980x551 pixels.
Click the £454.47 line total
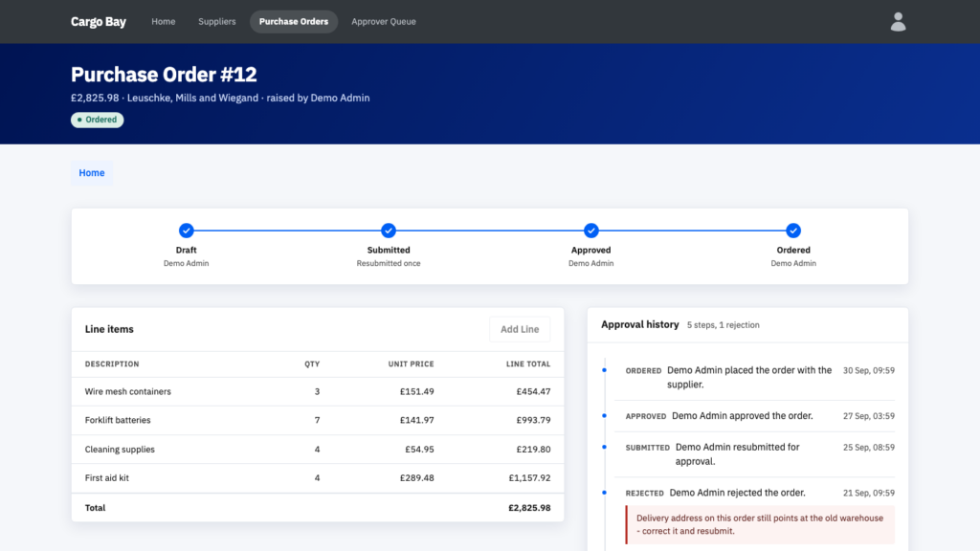click(x=533, y=391)
